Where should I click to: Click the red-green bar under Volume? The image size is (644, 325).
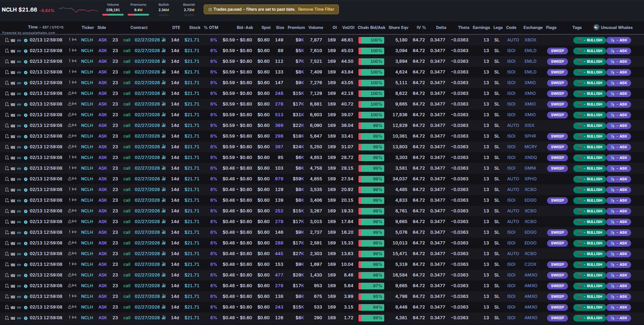pos(113,14)
